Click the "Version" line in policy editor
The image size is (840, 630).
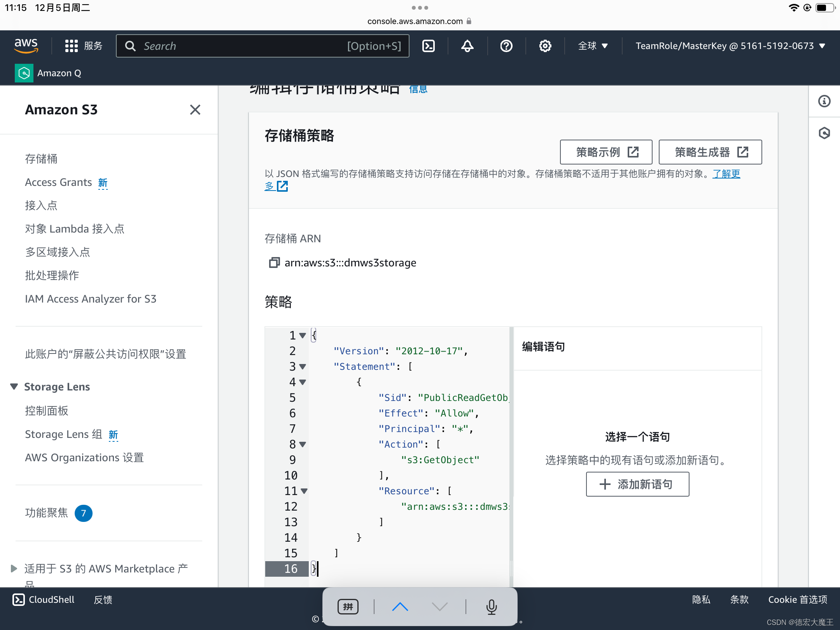click(x=401, y=351)
